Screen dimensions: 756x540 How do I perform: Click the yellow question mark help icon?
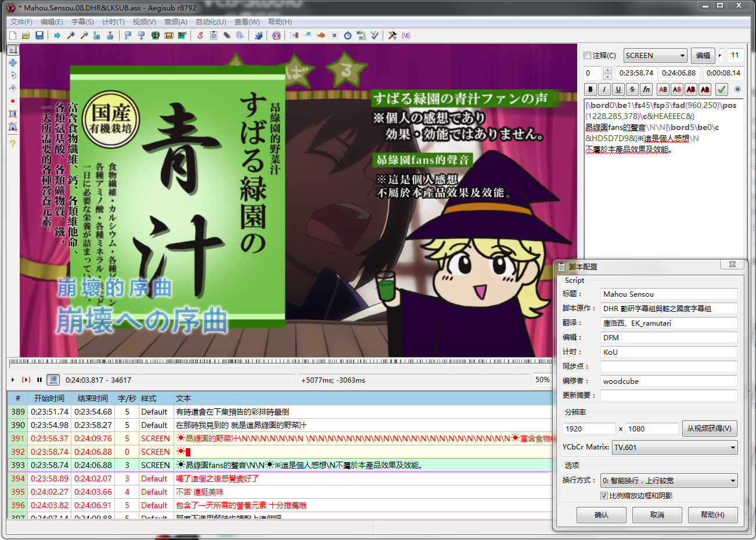(12, 143)
